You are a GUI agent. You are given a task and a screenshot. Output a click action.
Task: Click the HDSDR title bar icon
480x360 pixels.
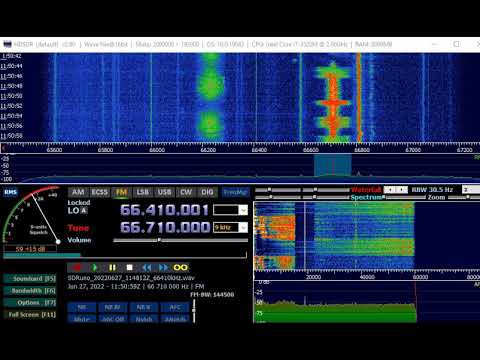pos(7,44)
